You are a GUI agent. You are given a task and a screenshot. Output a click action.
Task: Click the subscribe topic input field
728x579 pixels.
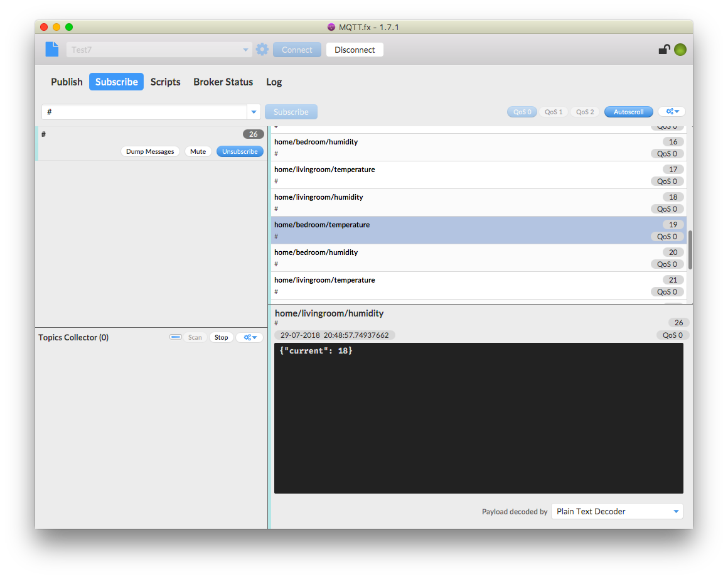pyautogui.click(x=144, y=112)
